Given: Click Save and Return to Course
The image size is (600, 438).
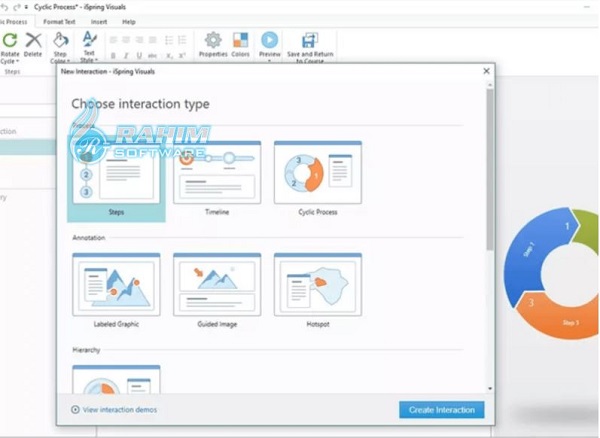Looking at the screenshot, I should point(310,47).
